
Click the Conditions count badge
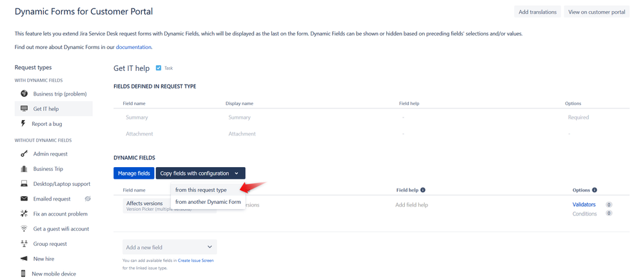pos(609,214)
